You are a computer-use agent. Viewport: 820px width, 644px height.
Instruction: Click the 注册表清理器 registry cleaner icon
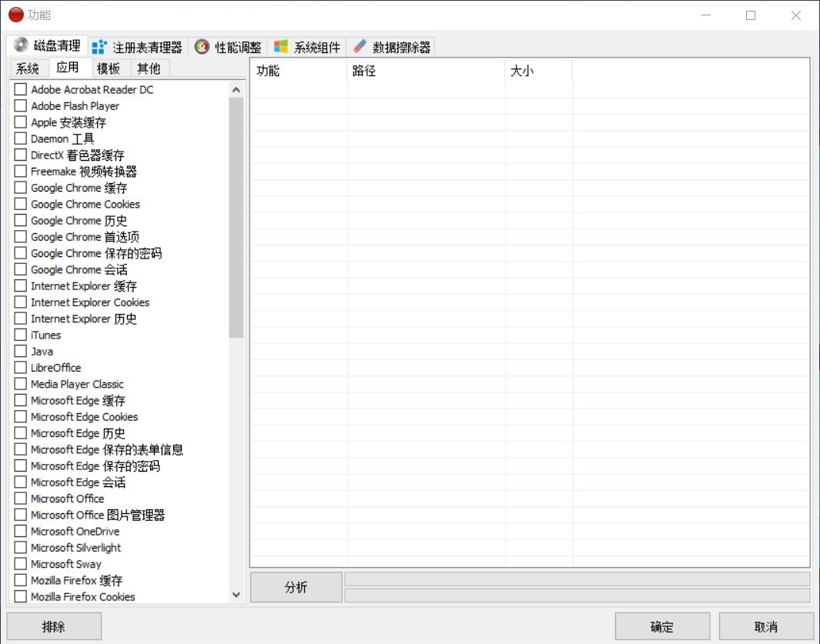pyautogui.click(x=99, y=45)
